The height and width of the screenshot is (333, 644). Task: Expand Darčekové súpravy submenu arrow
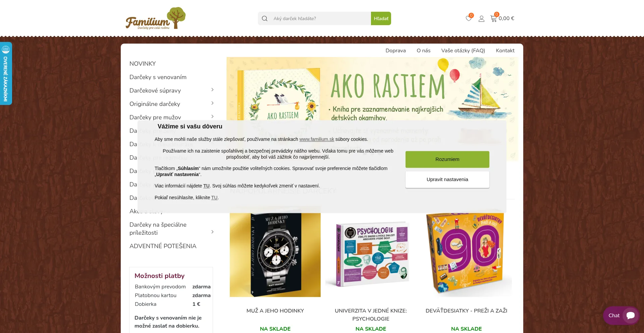coord(212,90)
